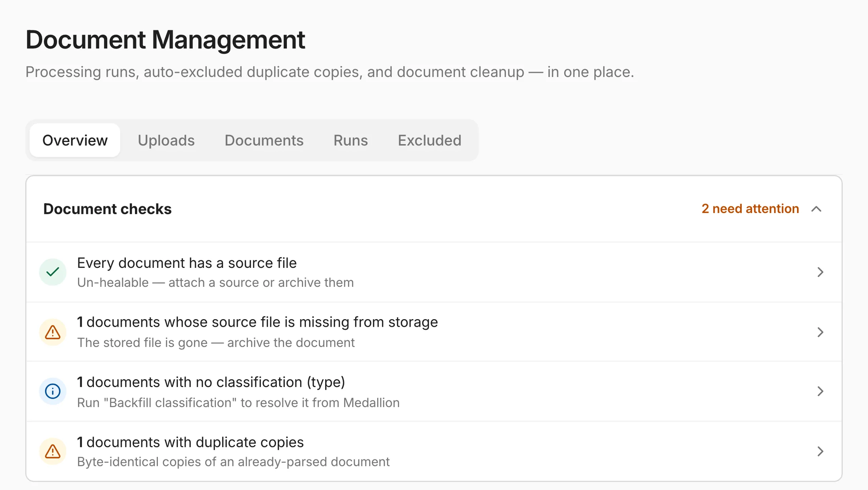This screenshot has width=868, height=490.
Task: Collapse the Document checks section chevron
Action: click(x=816, y=209)
